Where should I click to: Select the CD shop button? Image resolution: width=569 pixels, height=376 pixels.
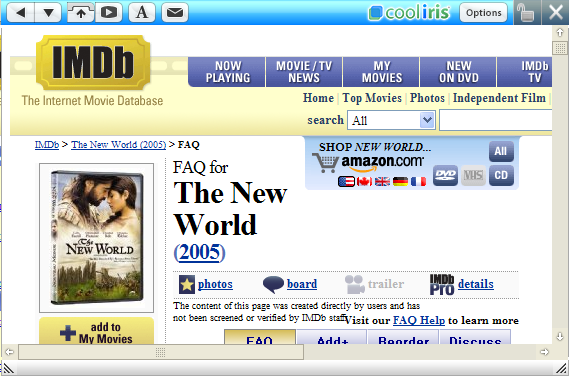(501, 175)
